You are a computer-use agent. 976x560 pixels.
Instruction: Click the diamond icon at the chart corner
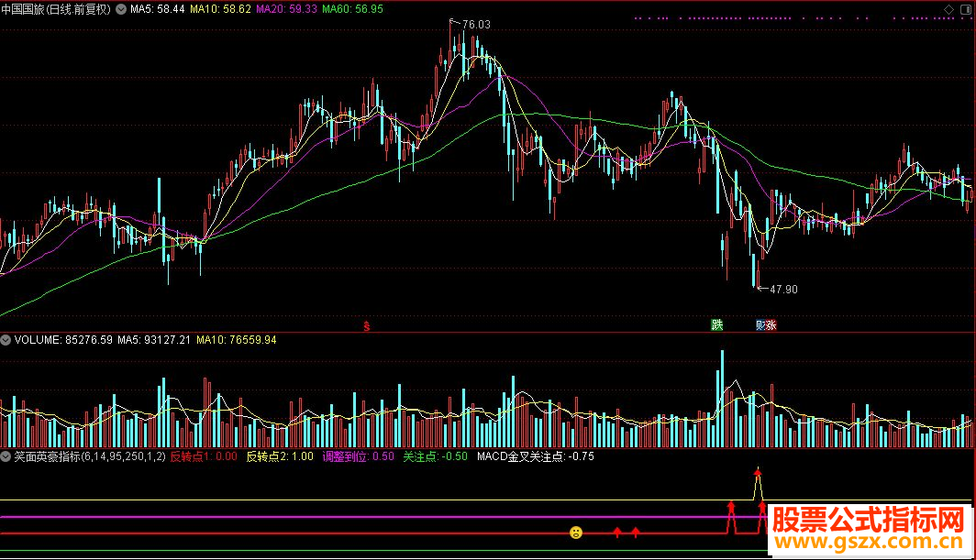tap(948, 9)
